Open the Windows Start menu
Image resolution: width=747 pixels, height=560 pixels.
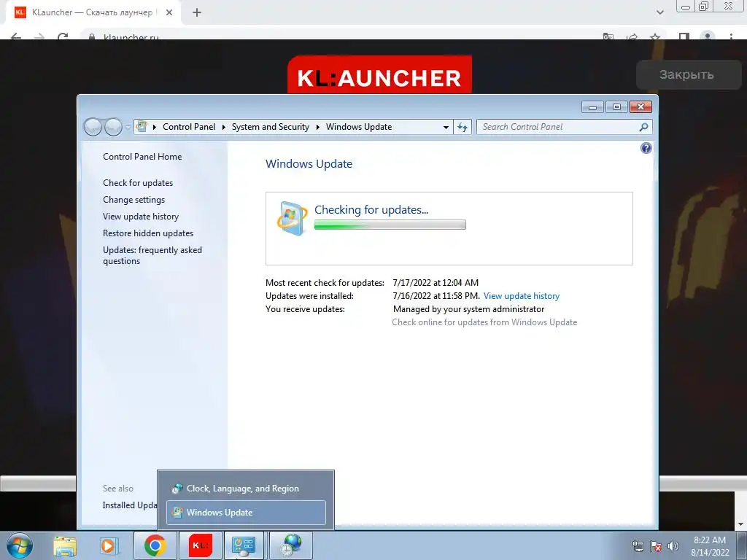(20, 545)
